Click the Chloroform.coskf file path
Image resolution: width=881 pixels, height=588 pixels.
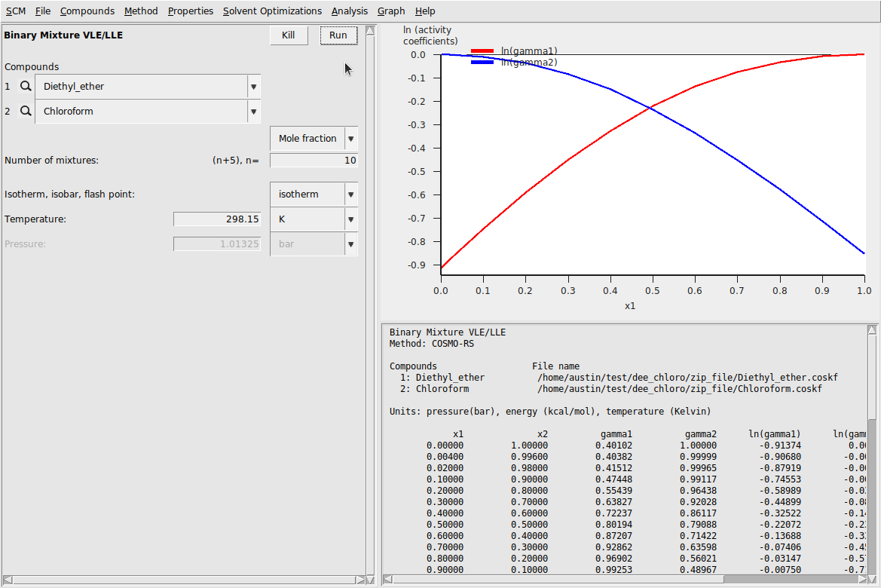click(679, 388)
